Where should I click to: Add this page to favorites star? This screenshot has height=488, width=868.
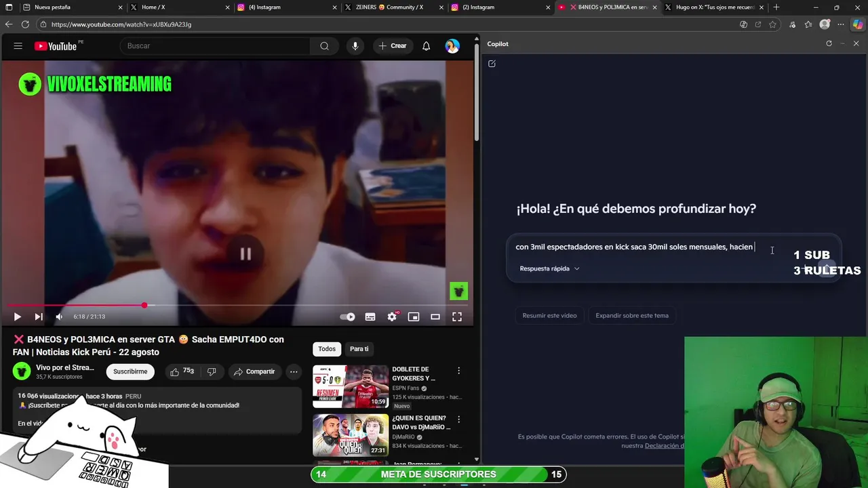[x=772, y=24]
